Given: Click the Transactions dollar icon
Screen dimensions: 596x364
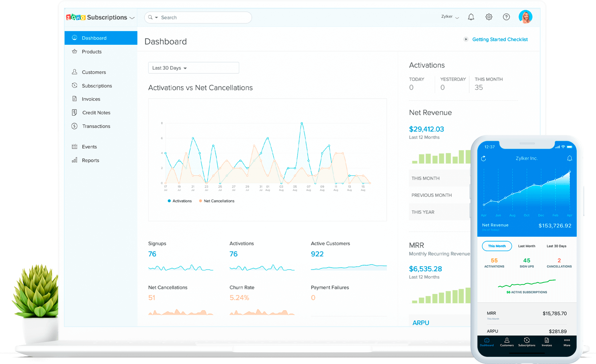Looking at the screenshot, I should (x=74, y=126).
